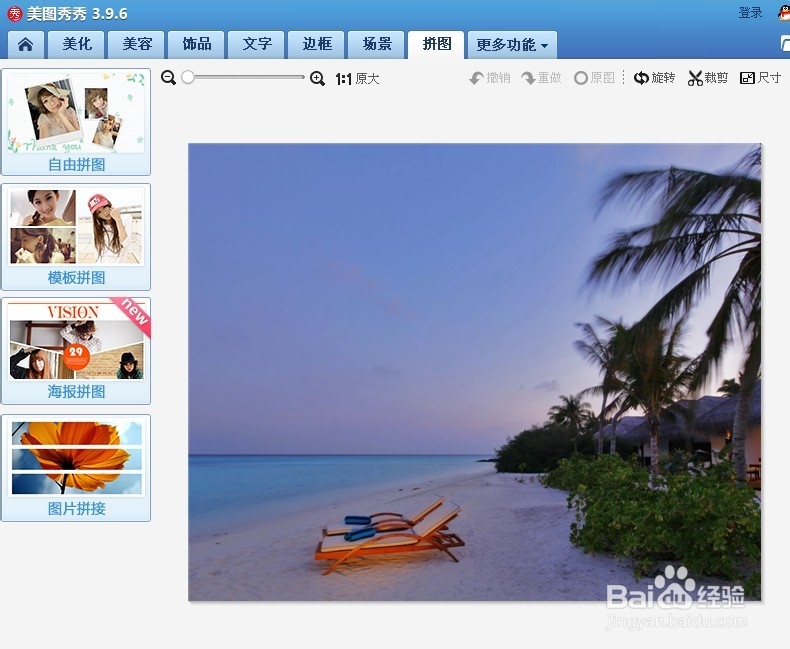Open the home tab icon
Screen dimensions: 790x649
coord(26,44)
